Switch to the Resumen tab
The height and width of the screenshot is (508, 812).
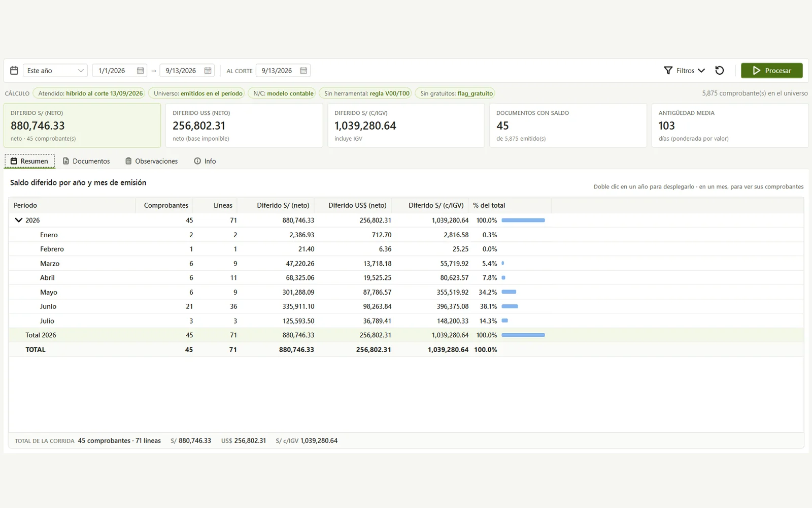[x=30, y=161]
